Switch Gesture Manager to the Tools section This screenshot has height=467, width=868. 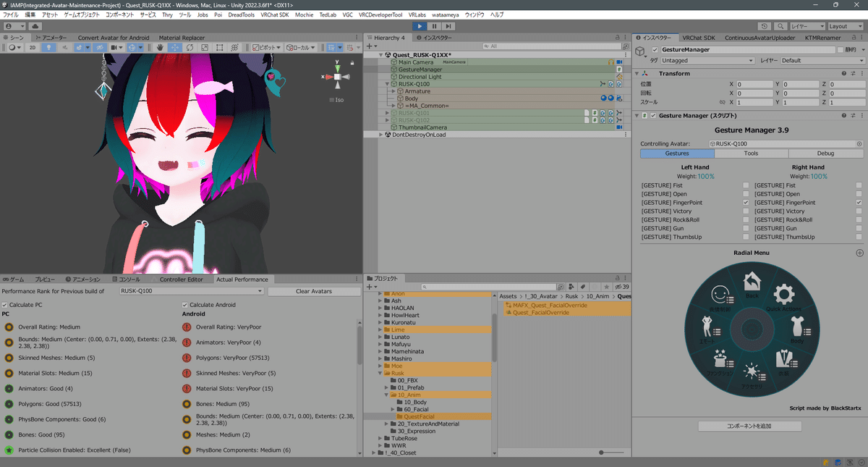click(x=751, y=153)
